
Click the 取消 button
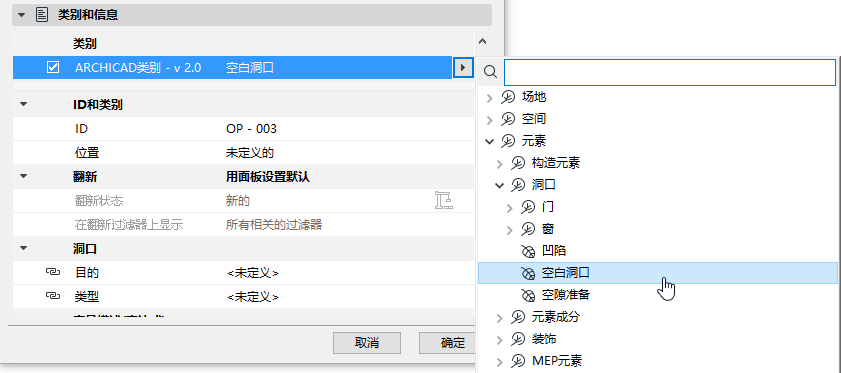(367, 343)
